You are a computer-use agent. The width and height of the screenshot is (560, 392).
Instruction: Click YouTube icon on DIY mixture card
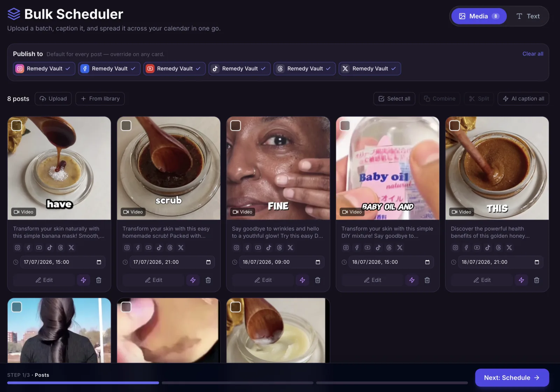tap(367, 248)
